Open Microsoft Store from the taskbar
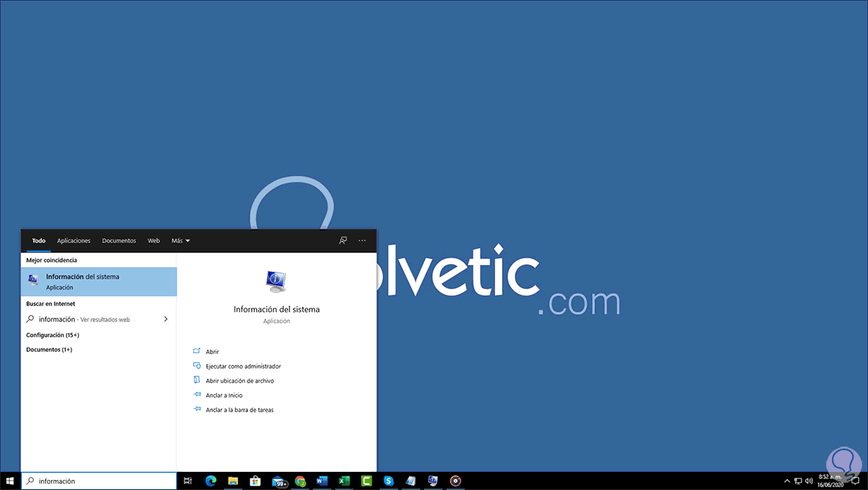Viewport: 868px width, 490px height. pos(255,481)
